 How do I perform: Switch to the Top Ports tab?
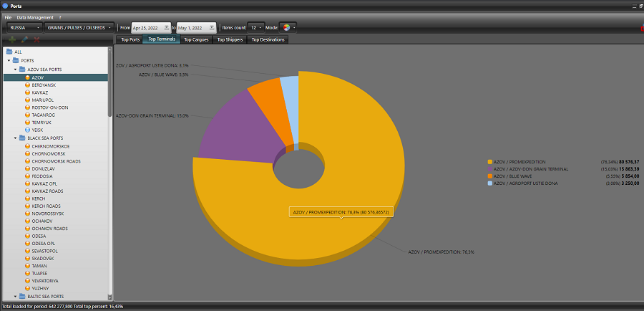click(x=130, y=40)
